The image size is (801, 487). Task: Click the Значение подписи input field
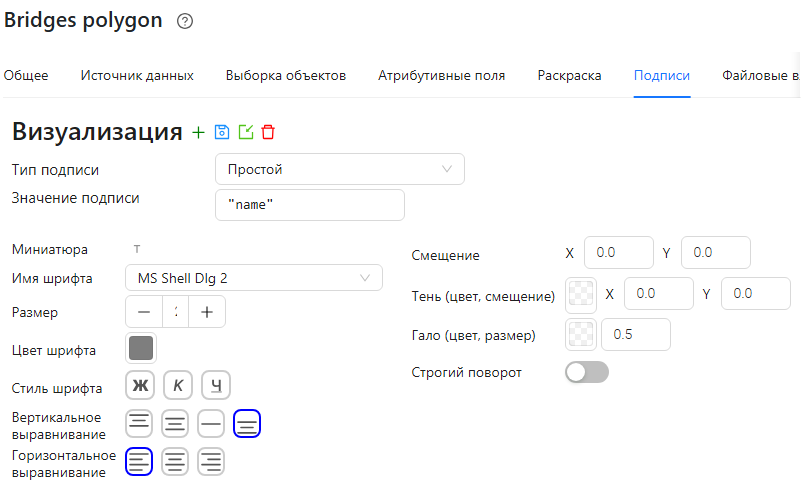(x=310, y=205)
